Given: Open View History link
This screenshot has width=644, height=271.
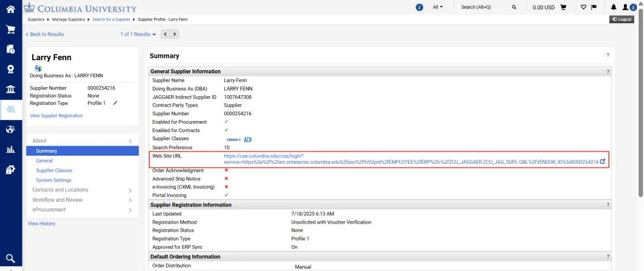Looking at the screenshot, I should (42, 224).
